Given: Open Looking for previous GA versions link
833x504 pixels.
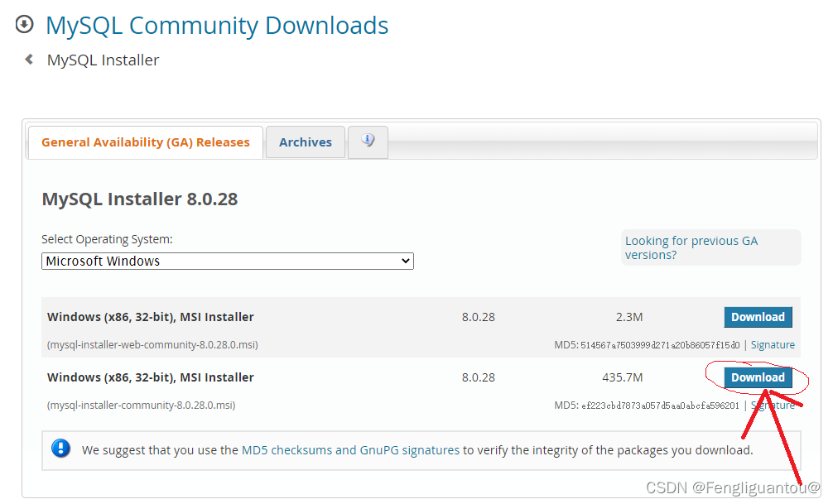Looking at the screenshot, I should 691,247.
